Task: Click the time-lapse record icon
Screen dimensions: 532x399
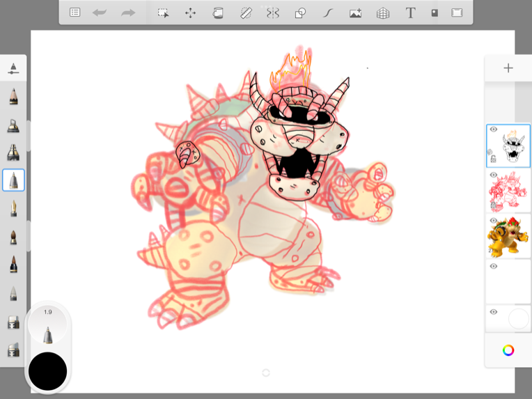Action: pos(435,13)
